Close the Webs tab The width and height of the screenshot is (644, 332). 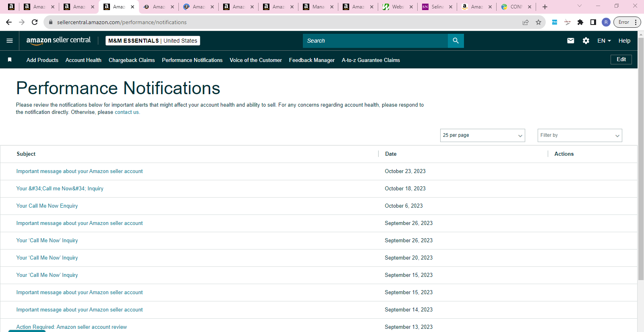411,7
